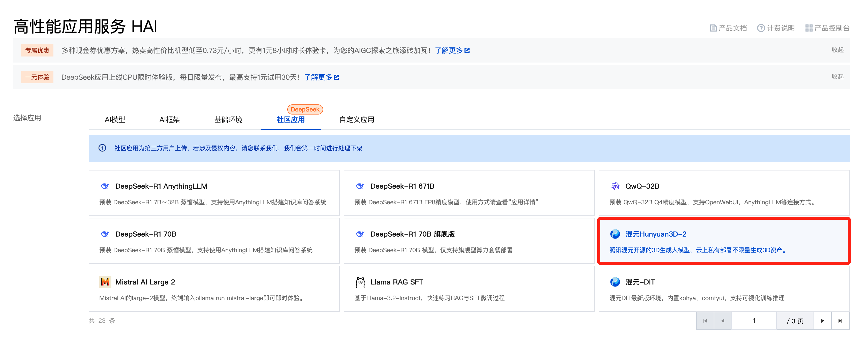The height and width of the screenshot is (342, 868).
Task: Collapse the 一元体验 banner with 收起
Action: [x=838, y=76]
